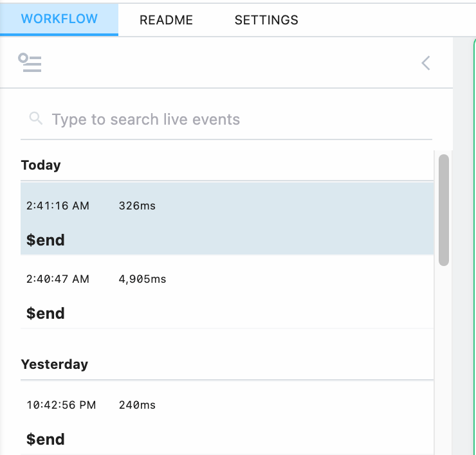The height and width of the screenshot is (455, 476).
Task: Click the Today section header
Action: [x=41, y=165]
